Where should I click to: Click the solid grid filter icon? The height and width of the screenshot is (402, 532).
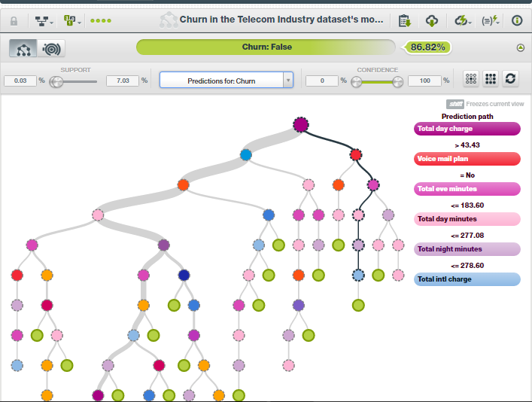491,79
